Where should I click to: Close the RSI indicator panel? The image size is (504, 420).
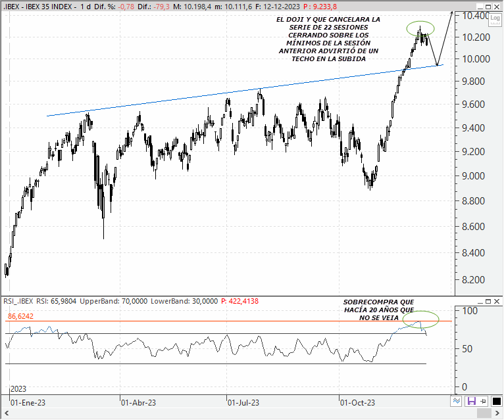[497, 302]
